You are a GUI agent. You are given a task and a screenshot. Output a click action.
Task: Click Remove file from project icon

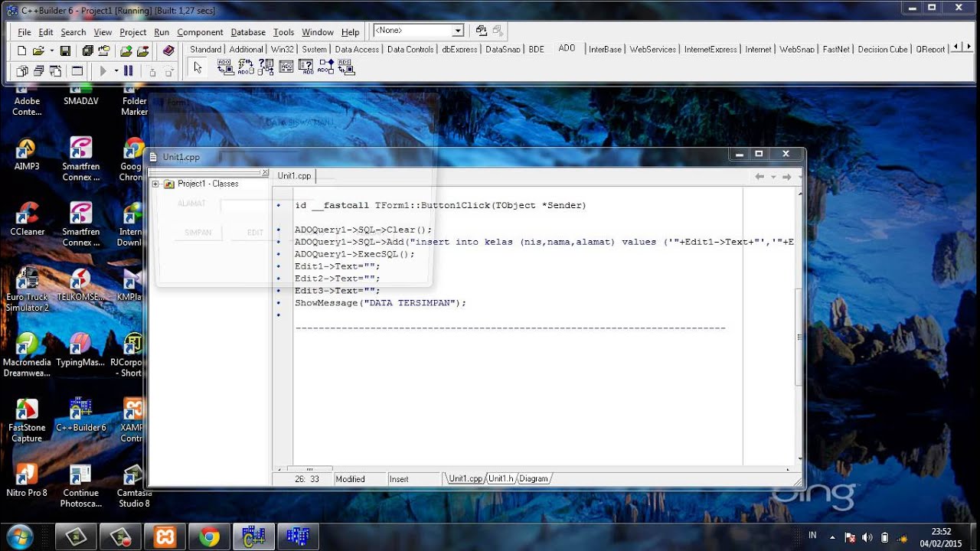(142, 51)
